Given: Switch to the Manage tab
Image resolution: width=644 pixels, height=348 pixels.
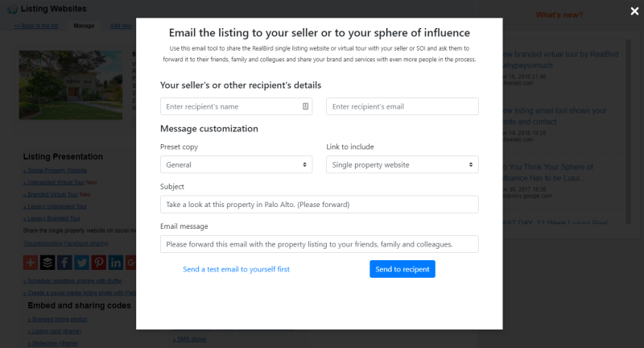Looking at the screenshot, I should [x=84, y=26].
